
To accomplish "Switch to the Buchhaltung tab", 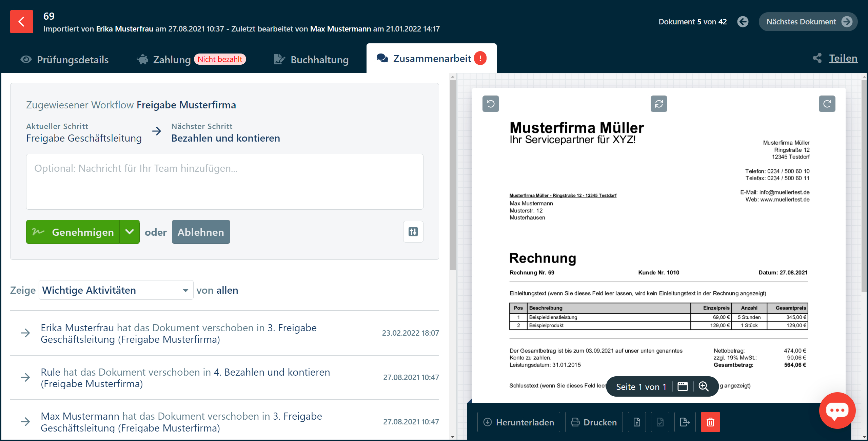I will coord(311,60).
